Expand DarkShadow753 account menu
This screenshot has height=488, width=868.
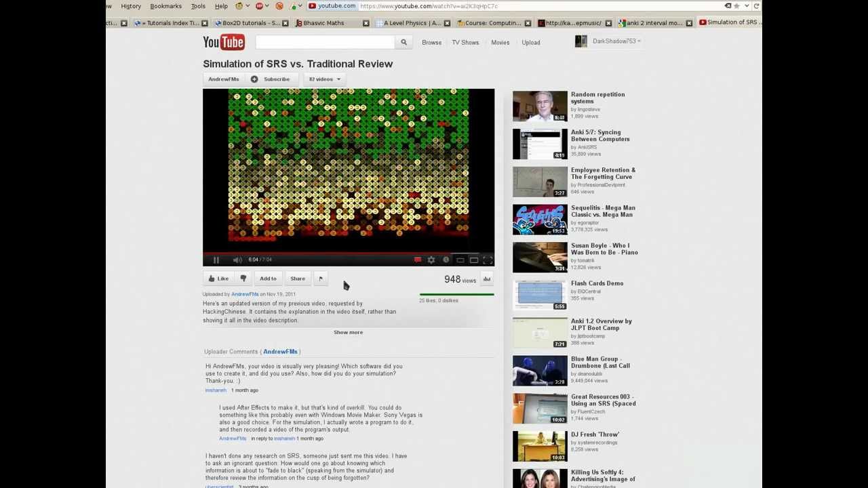click(x=616, y=41)
